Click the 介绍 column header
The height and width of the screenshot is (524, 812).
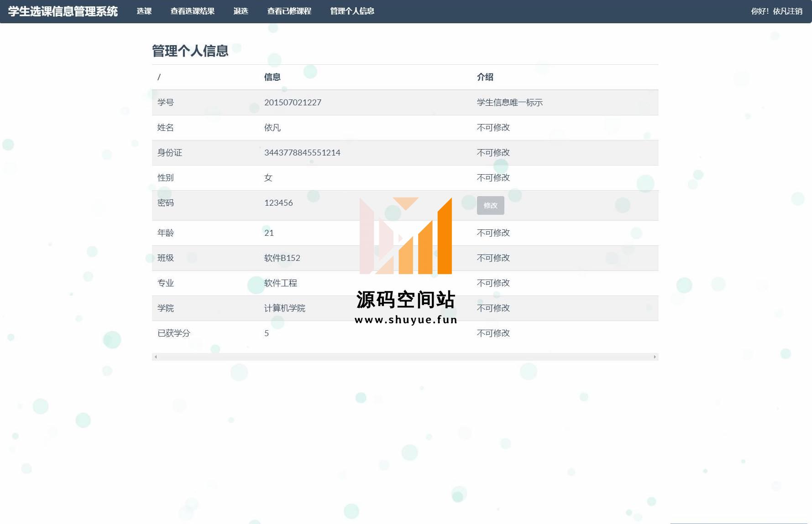[485, 77]
